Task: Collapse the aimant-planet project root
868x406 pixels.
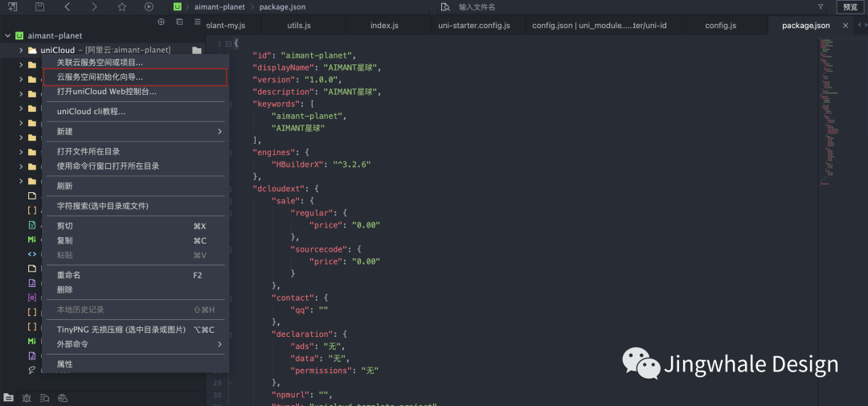Action: pyautogui.click(x=7, y=35)
